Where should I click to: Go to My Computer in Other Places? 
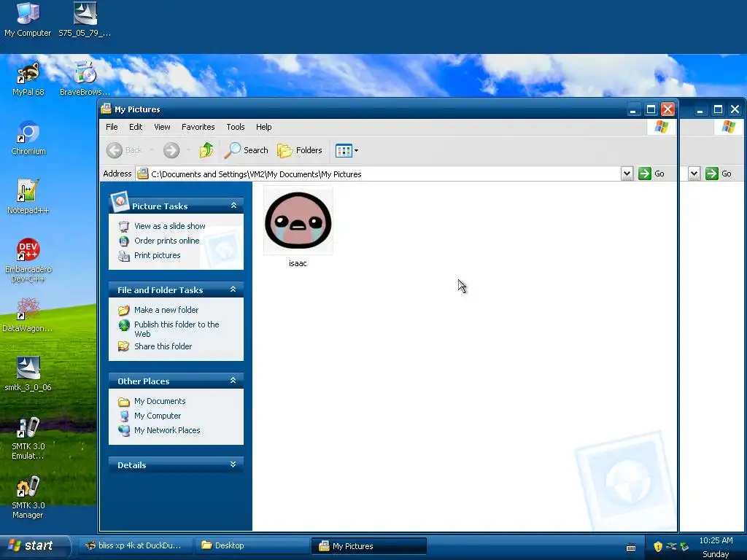tap(158, 416)
